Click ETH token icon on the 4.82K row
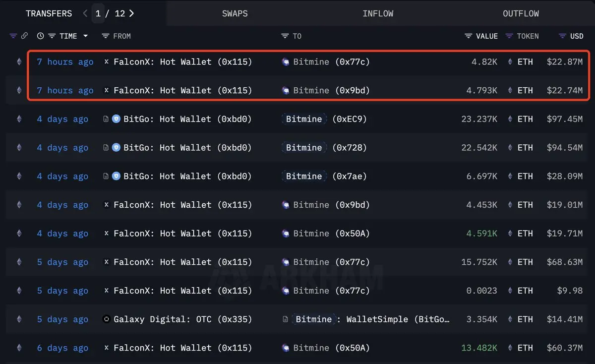Viewport: 595px width, 364px height. click(x=510, y=61)
